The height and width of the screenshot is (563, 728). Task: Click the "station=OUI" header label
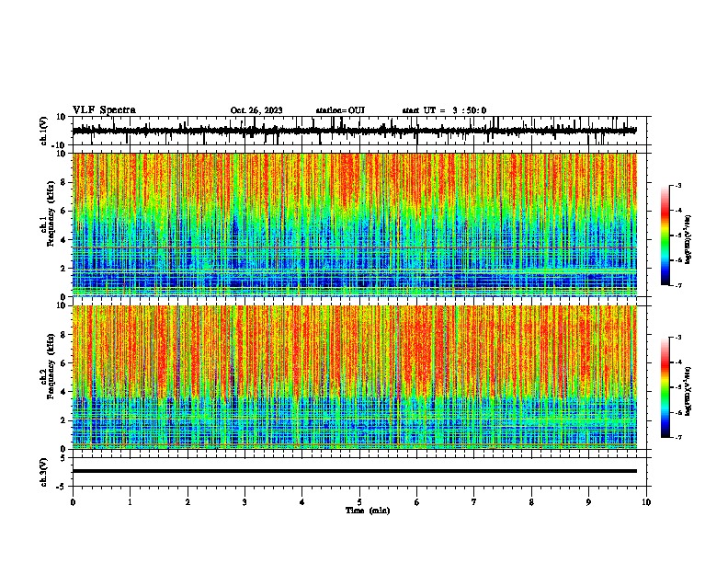pyautogui.click(x=340, y=110)
